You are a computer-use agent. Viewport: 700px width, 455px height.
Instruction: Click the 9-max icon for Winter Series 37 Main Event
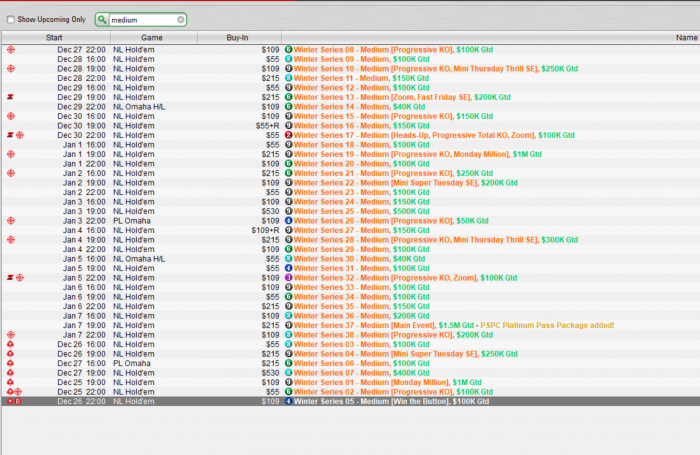pos(288,325)
